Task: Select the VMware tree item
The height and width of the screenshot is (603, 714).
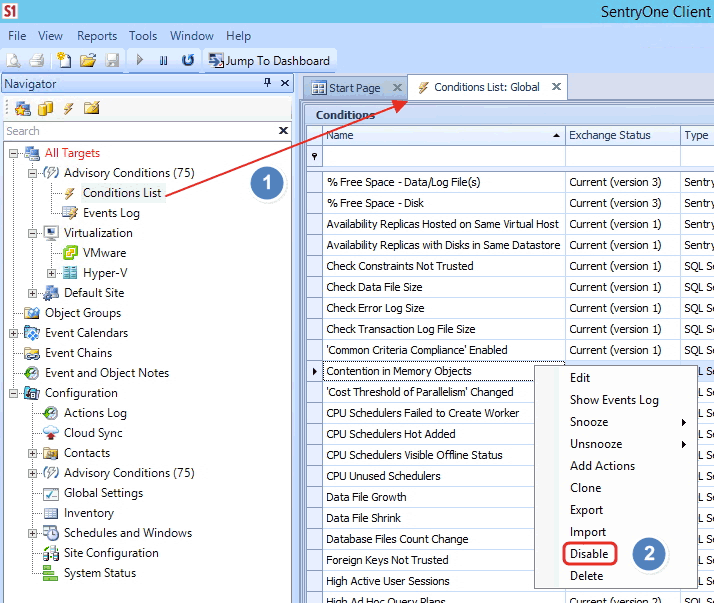Action: tap(104, 253)
